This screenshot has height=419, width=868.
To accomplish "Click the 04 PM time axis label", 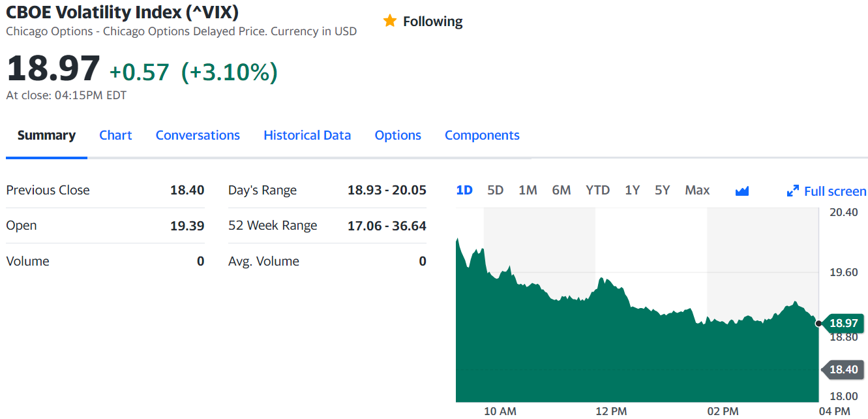I will click(834, 411).
